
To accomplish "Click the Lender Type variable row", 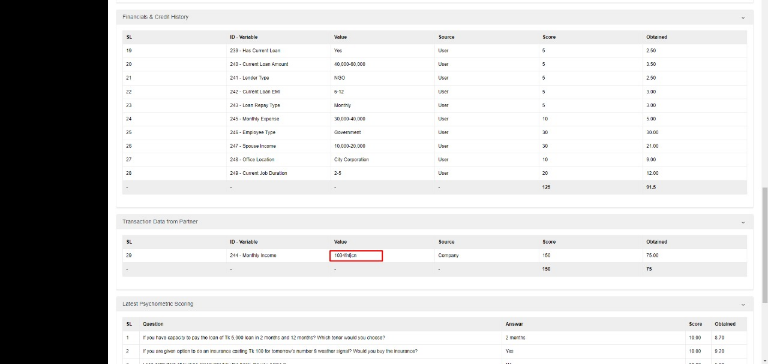I will point(434,78).
